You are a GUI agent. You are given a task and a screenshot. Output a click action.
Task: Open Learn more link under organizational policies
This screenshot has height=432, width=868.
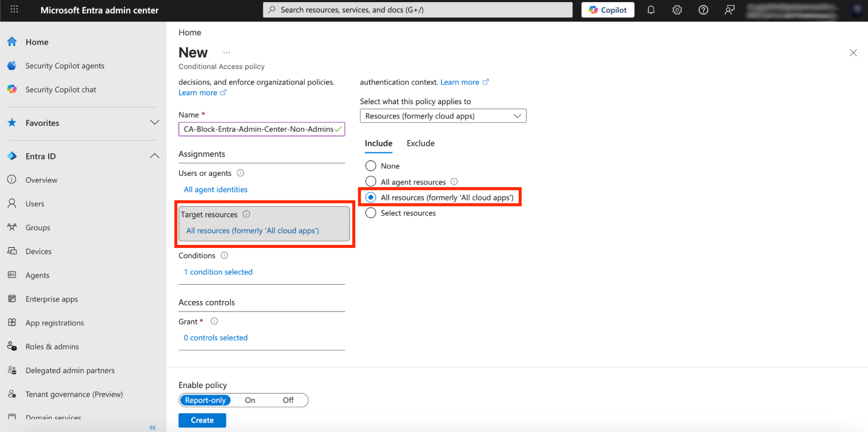click(x=202, y=92)
